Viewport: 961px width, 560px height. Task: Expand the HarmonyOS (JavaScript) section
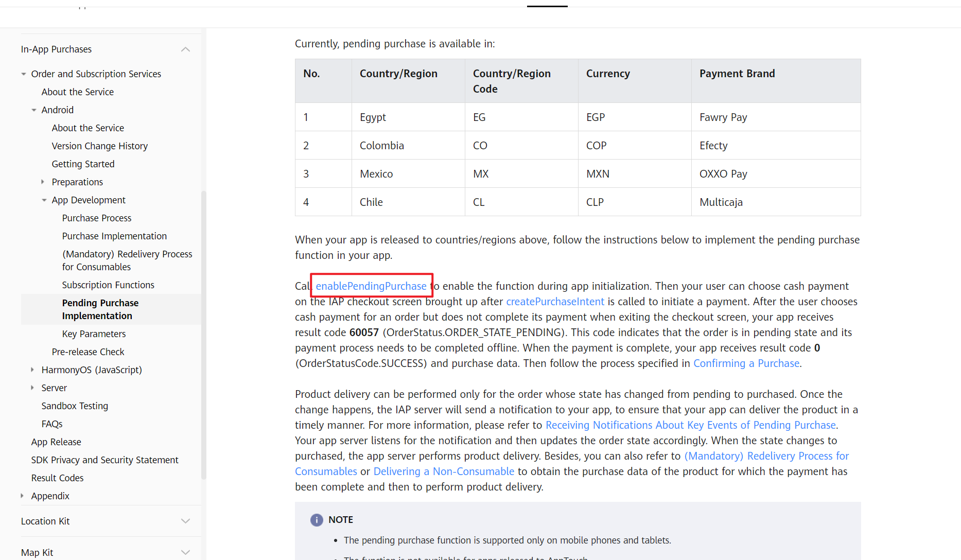(33, 370)
